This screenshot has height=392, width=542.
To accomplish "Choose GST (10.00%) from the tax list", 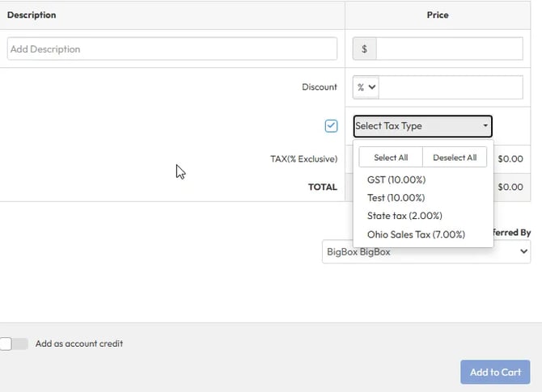I will 396,179.
